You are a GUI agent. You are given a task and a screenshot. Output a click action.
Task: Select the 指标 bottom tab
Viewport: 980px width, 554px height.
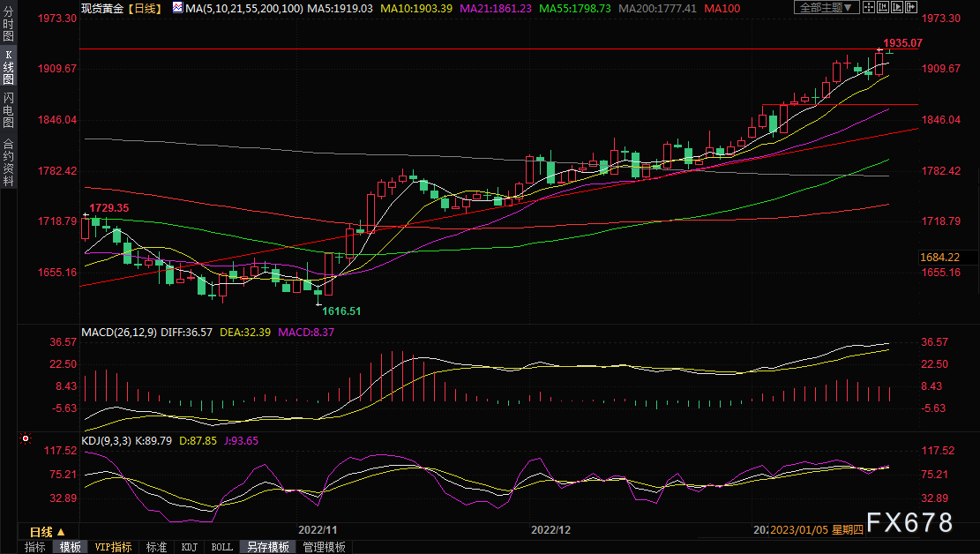pos(35,547)
